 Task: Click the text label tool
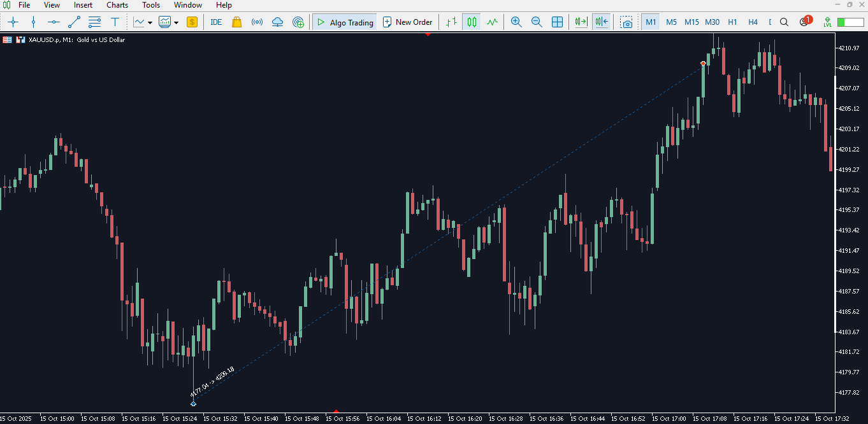tap(115, 22)
